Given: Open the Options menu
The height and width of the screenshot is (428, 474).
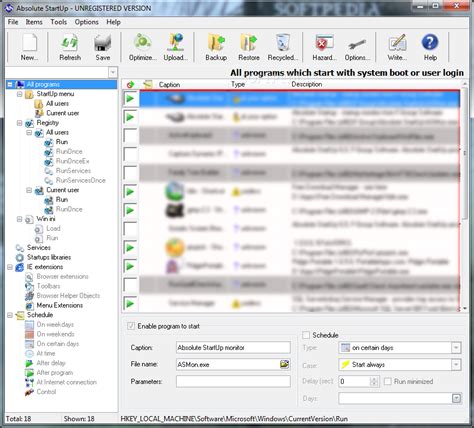Looking at the screenshot, I should (x=86, y=22).
